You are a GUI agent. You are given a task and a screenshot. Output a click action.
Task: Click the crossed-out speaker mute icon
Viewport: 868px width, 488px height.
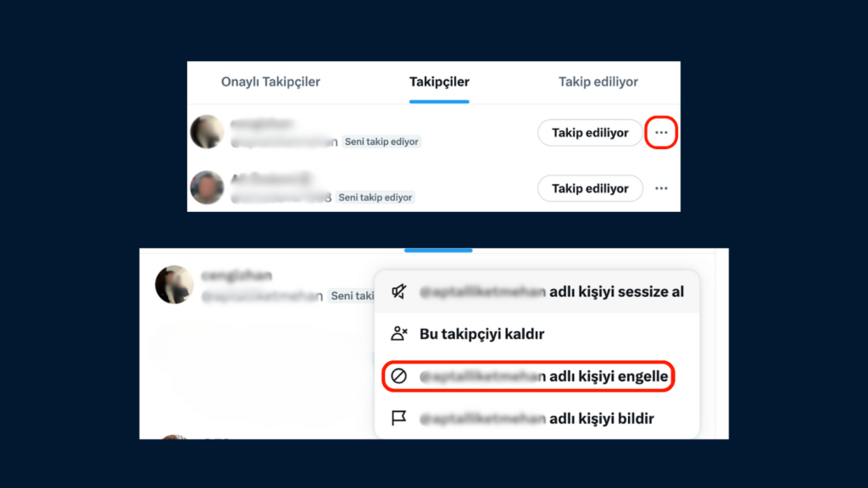pyautogui.click(x=399, y=291)
